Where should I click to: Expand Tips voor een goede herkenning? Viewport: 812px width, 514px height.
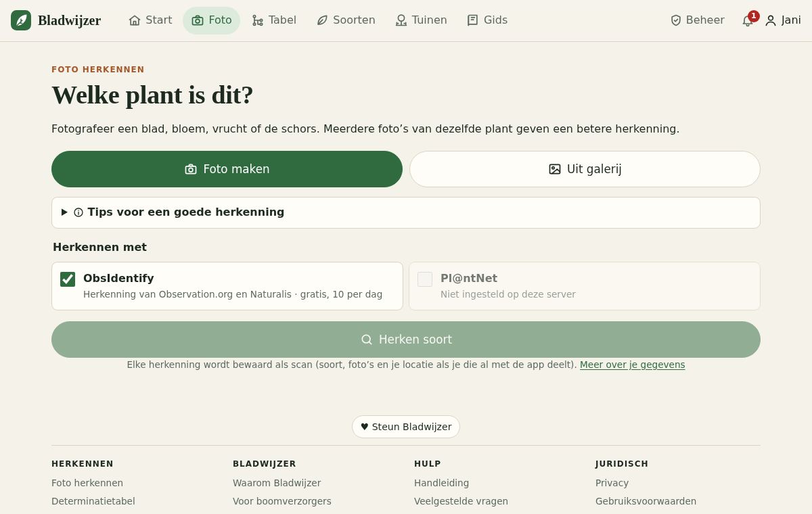406,212
